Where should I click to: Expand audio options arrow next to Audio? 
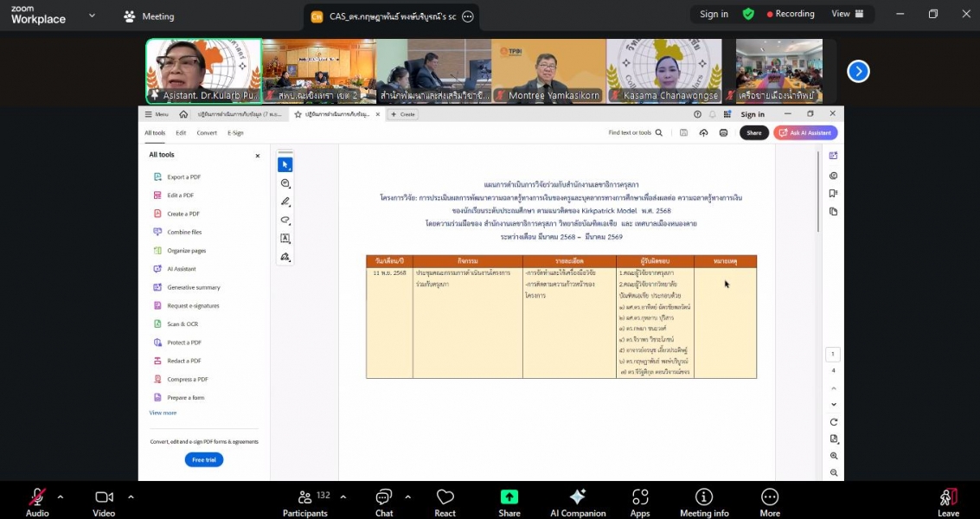point(61,497)
